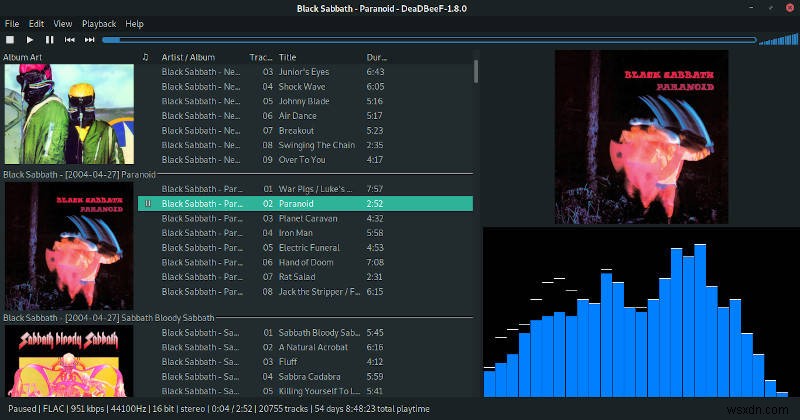Sort by the Artist / Album column header
This screenshot has height=420, width=800.
tap(188, 57)
